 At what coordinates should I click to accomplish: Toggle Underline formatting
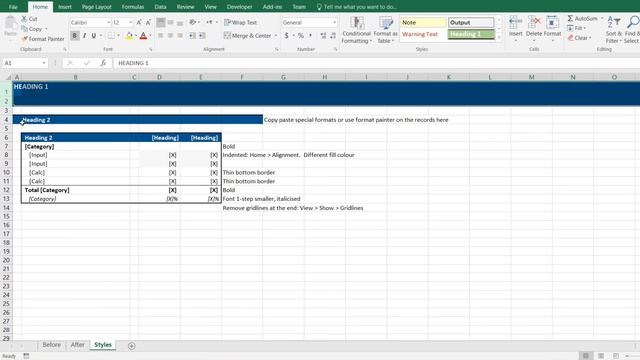pyautogui.click(x=94, y=36)
